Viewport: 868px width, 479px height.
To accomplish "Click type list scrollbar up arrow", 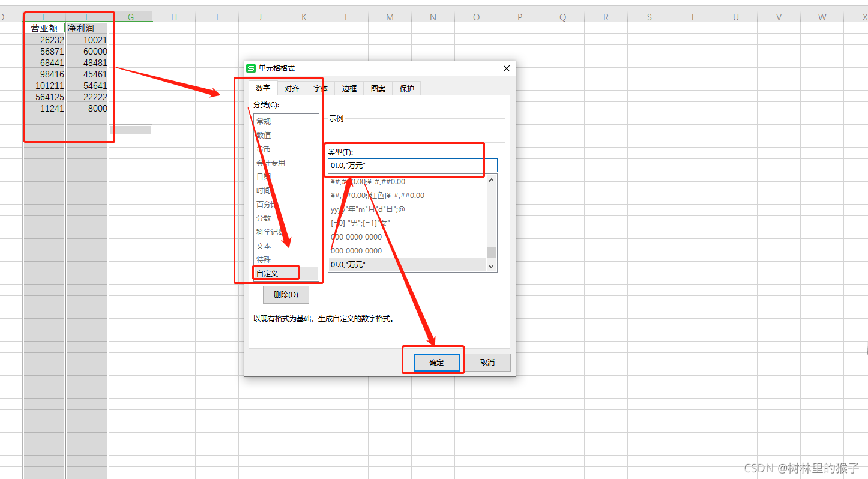I will pyautogui.click(x=492, y=180).
